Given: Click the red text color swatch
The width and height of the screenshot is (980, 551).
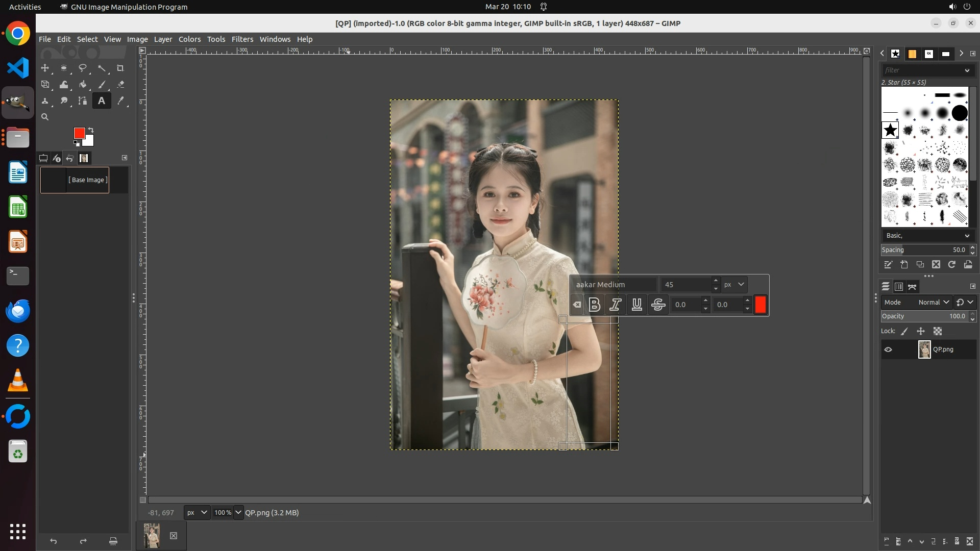Looking at the screenshot, I should [760, 305].
